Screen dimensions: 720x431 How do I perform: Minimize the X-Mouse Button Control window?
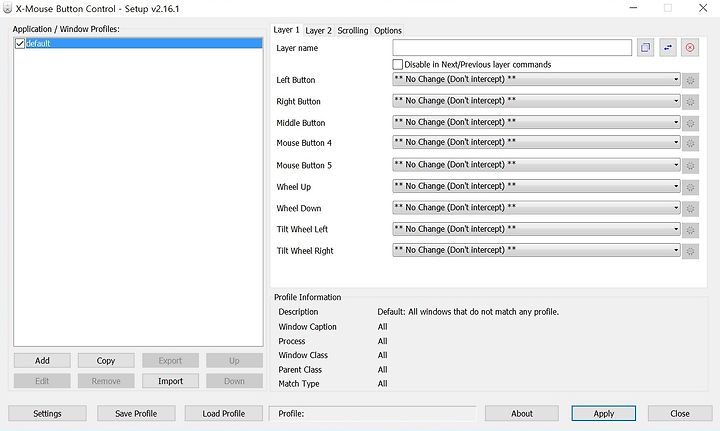tap(633, 8)
